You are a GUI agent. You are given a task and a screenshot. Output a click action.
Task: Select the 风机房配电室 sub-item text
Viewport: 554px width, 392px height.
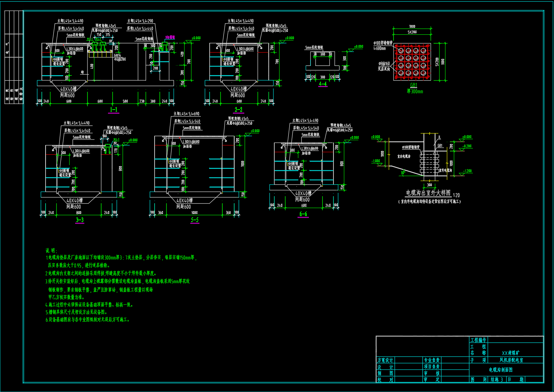tap(511, 360)
